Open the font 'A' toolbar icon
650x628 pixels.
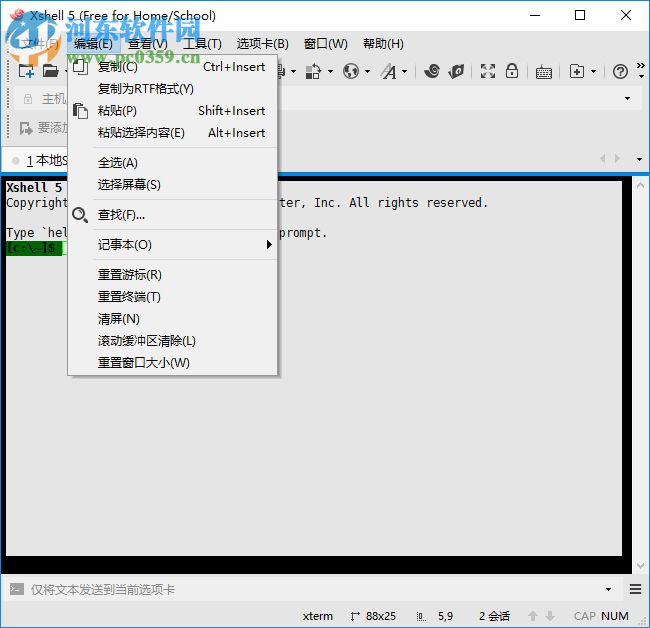389,71
